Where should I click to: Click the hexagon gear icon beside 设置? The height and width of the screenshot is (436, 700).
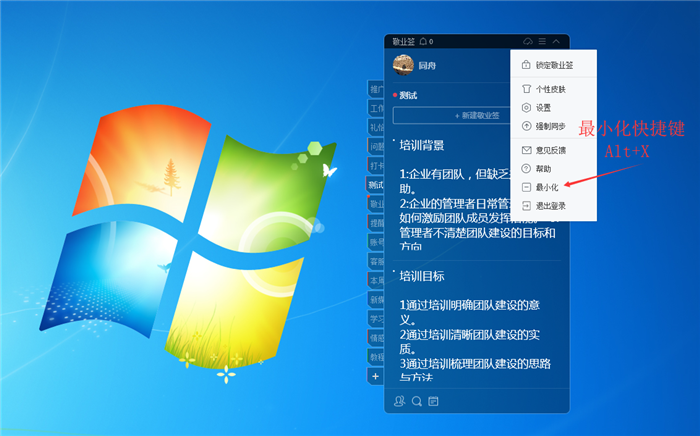(526, 108)
